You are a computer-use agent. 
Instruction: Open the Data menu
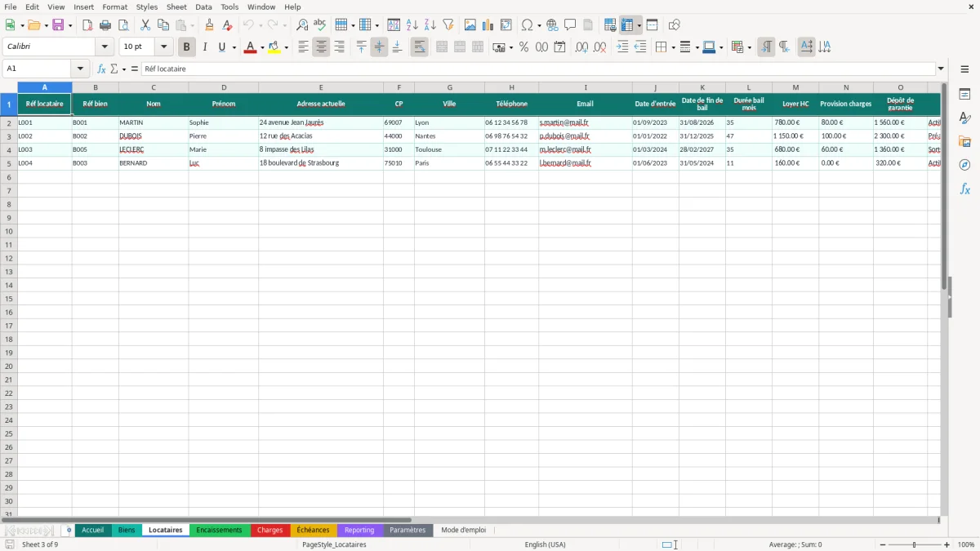tap(203, 7)
